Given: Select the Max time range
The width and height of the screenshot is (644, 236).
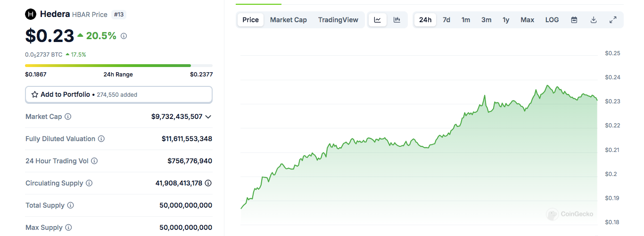Looking at the screenshot, I should click(528, 20).
